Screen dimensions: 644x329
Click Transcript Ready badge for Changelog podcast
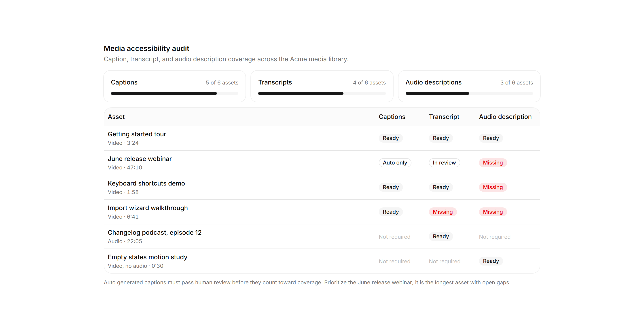tap(441, 236)
